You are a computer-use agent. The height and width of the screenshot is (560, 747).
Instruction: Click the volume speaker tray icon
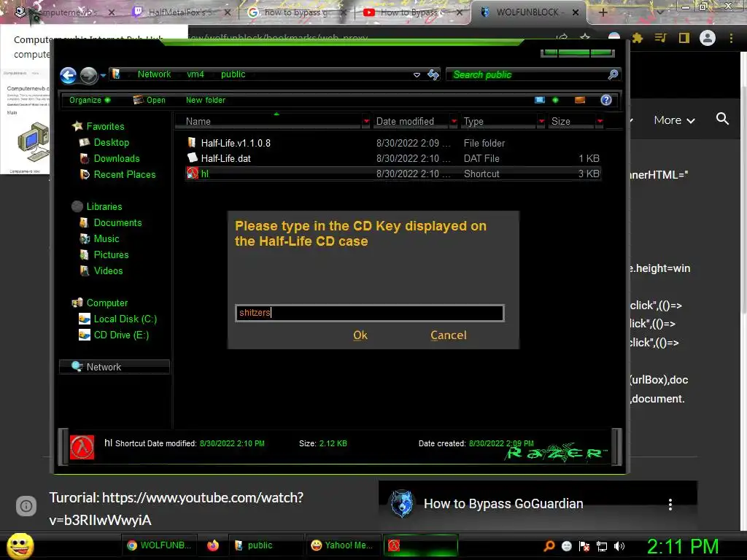tap(619, 546)
